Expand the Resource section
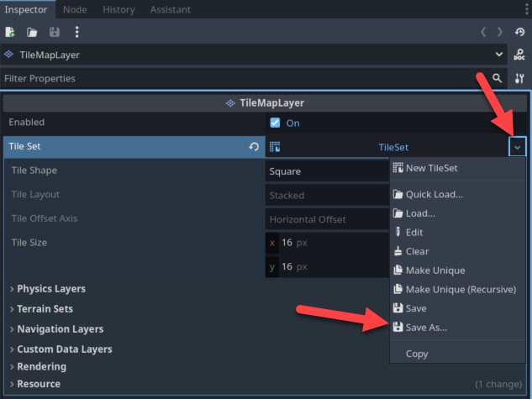The width and height of the screenshot is (532, 399). point(35,384)
